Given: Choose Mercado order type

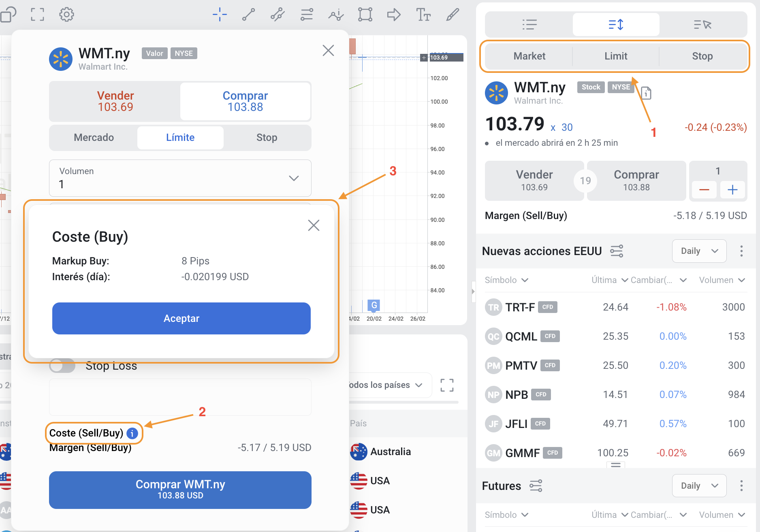Looking at the screenshot, I should (94, 138).
